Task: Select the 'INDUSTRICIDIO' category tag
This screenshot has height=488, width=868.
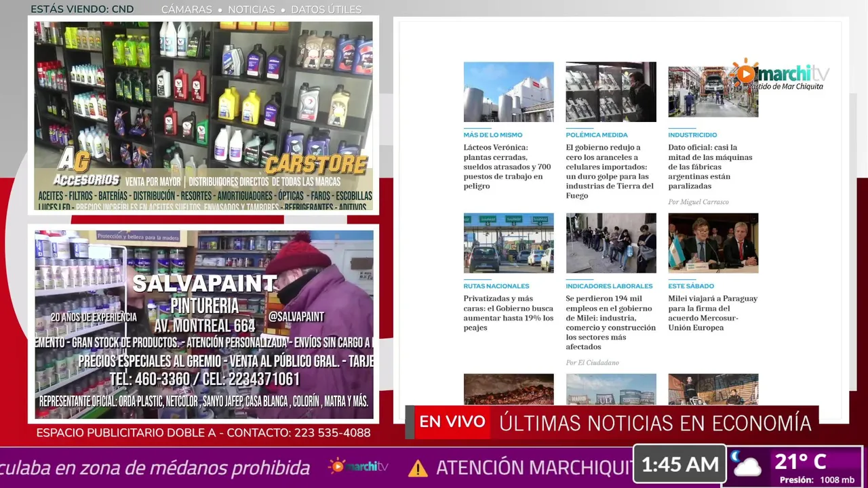Action: [x=692, y=135]
